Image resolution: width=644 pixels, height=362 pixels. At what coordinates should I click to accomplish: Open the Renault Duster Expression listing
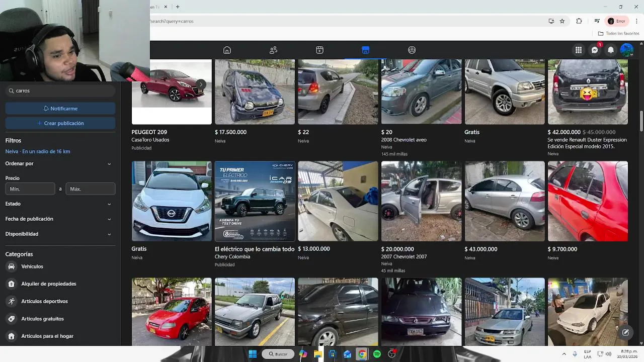pyautogui.click(x=588, y=108)
